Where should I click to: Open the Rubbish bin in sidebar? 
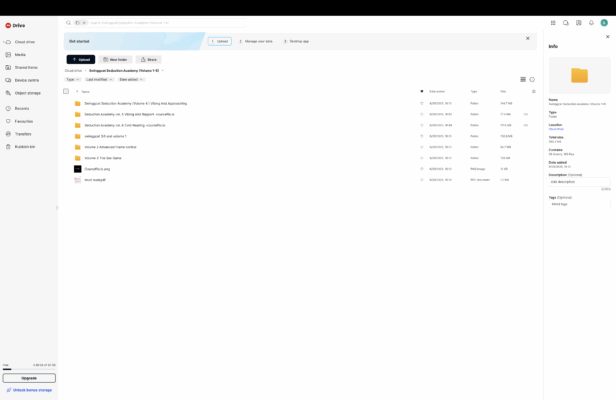pos(24,146)
